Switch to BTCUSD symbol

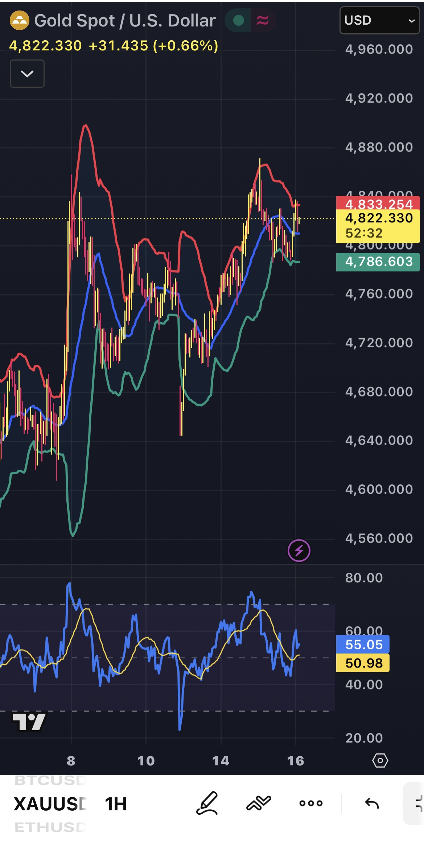point(50,780)
